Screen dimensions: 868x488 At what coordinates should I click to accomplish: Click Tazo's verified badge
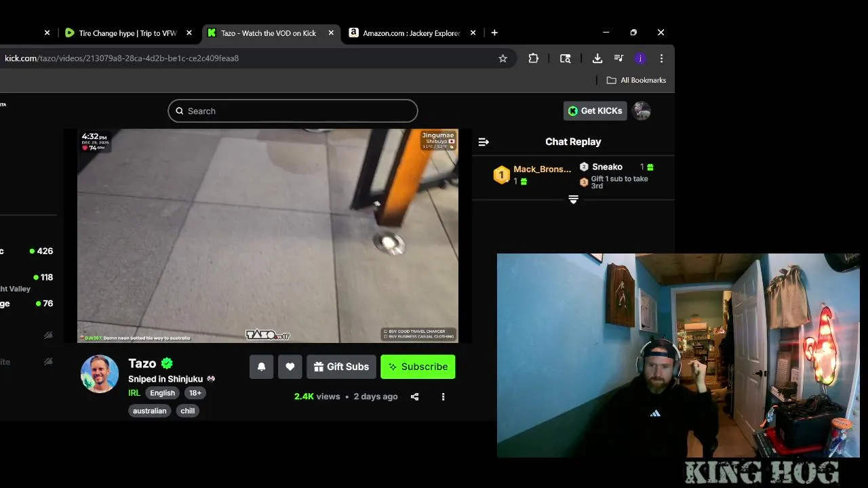[x=167, y=363]
